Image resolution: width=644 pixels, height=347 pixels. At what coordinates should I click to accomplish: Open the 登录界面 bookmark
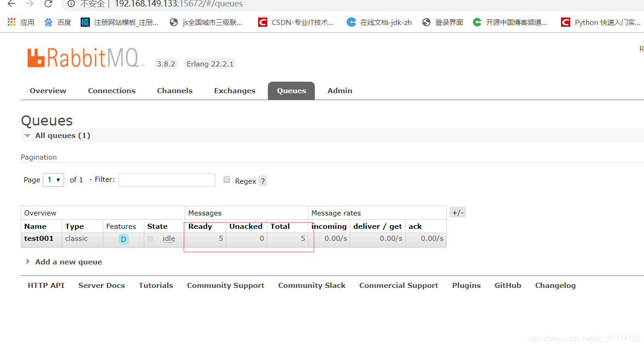[443, 22]
